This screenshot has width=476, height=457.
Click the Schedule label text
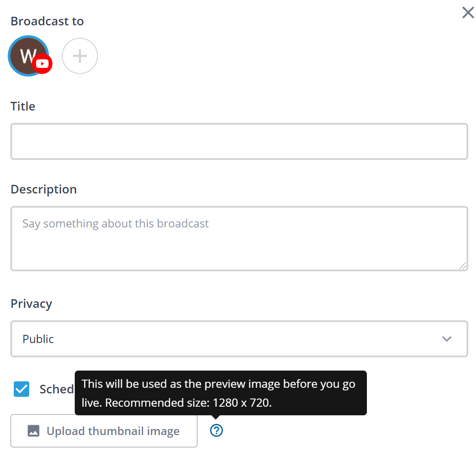pos(57,389)
